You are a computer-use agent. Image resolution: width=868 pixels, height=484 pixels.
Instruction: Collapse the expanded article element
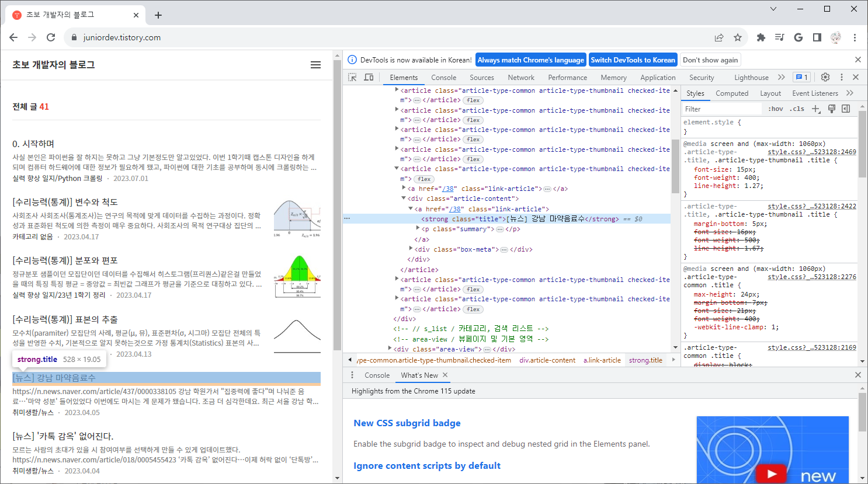[397, 168]
